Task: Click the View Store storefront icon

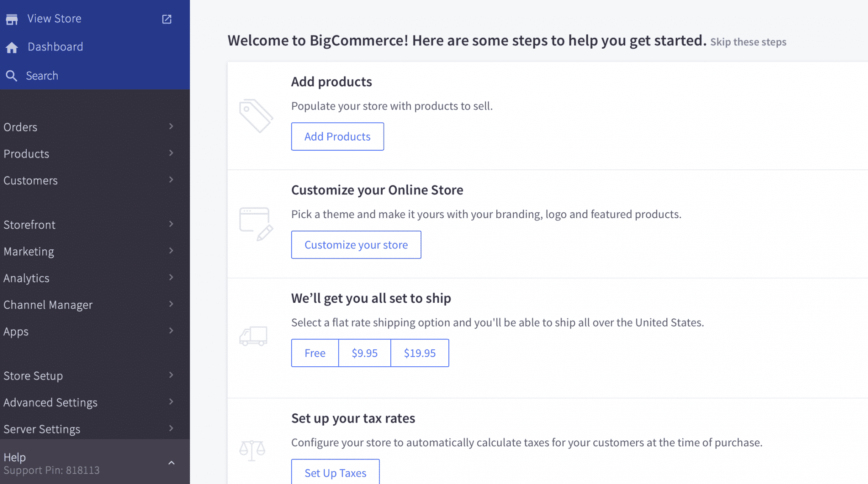Action: (x=12, y=19)
